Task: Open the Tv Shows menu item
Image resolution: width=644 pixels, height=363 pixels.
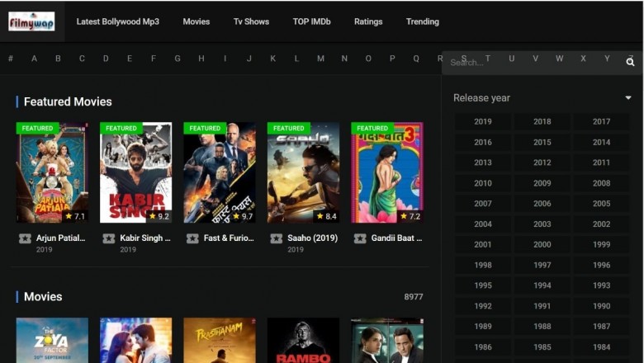Action: tap(251, 21)
